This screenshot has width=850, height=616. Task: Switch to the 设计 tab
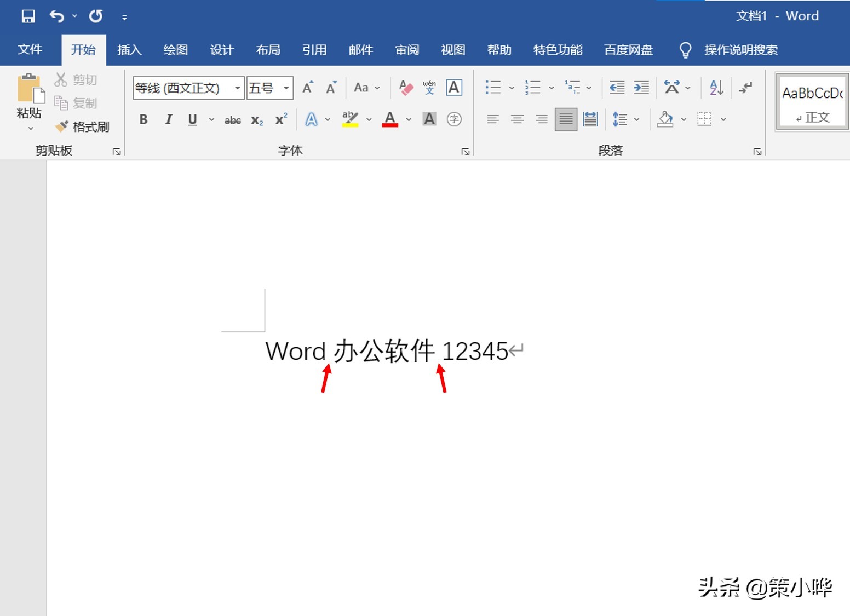click(x=222, y=50)
